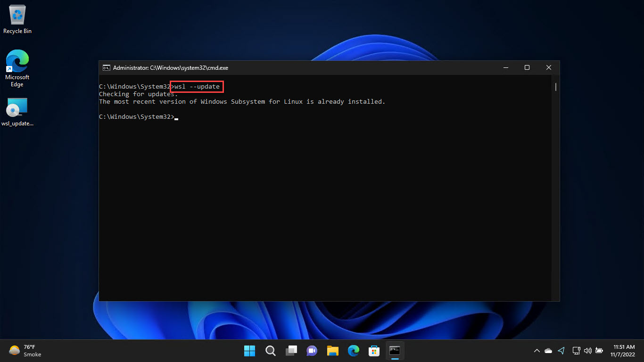Click the Command Prompt window scrollbar

pos(555,87)
